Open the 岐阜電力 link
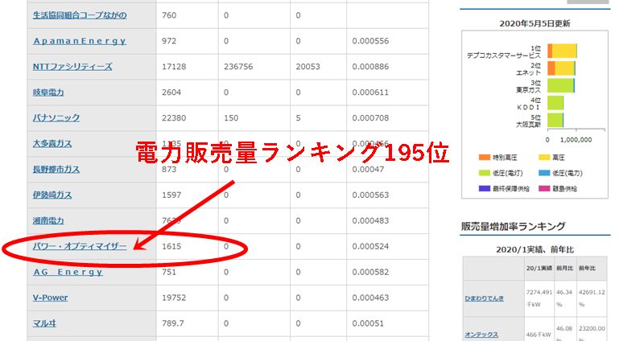This screenshot has width=644, height=341. coord(48,92)
